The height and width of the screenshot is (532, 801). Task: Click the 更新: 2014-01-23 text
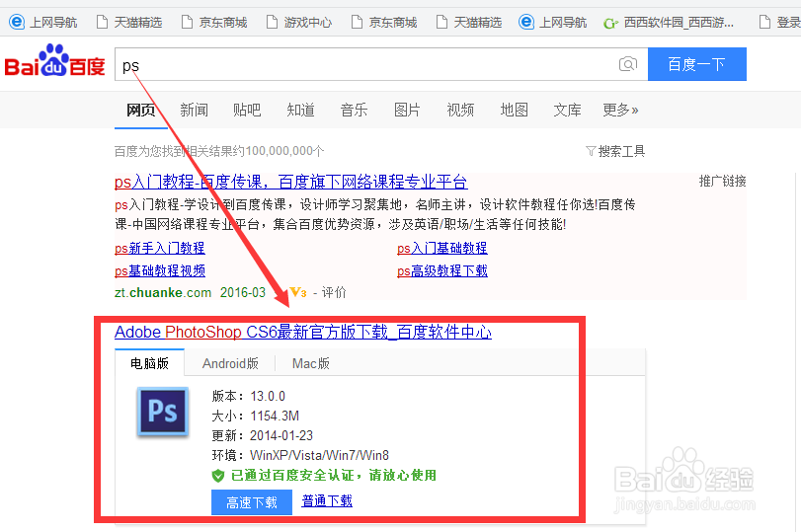[x=262, y=435]
